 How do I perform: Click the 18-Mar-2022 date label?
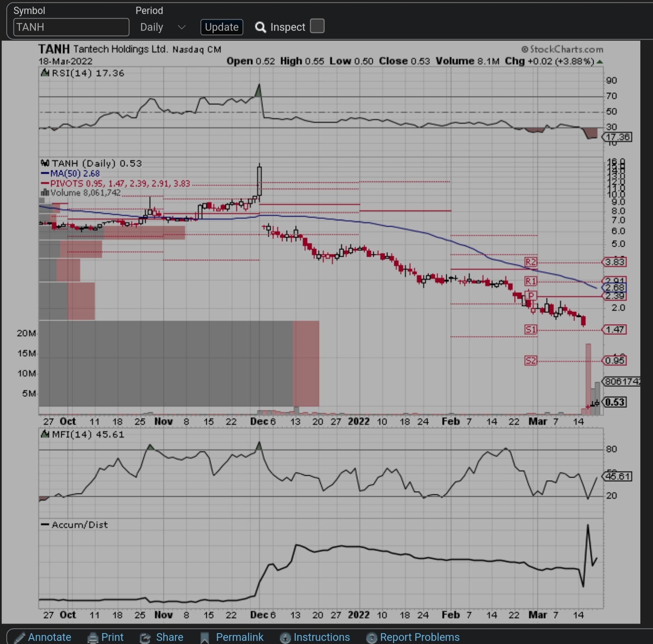click(65, 61)
